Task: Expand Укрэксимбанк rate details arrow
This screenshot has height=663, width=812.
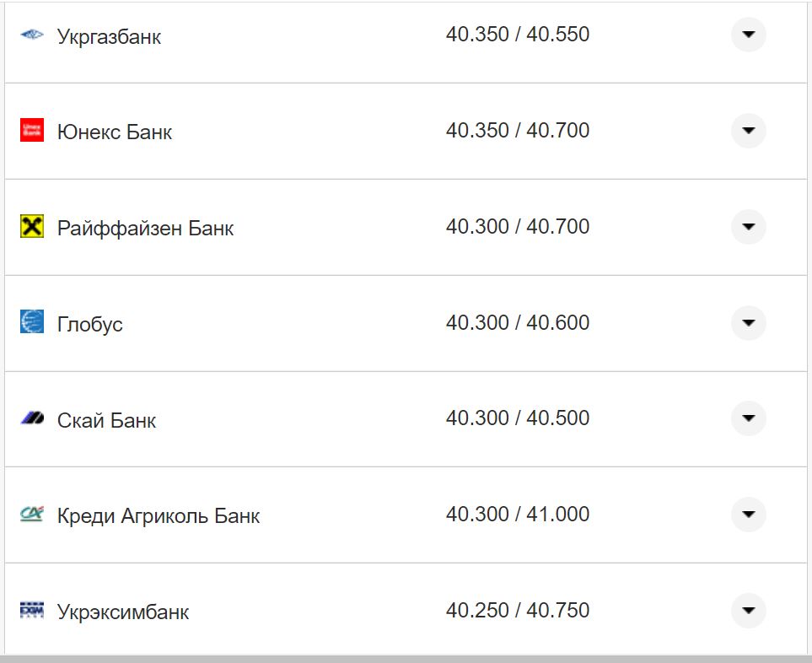Action: 748,611
